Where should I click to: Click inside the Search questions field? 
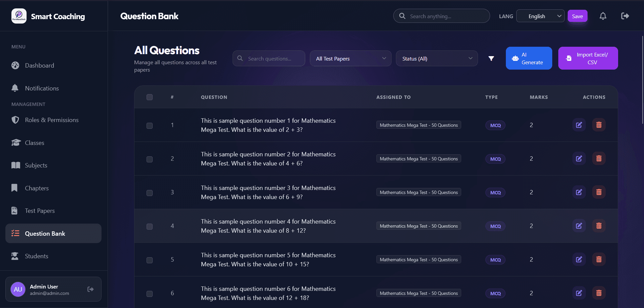click(x=269, y=58)
